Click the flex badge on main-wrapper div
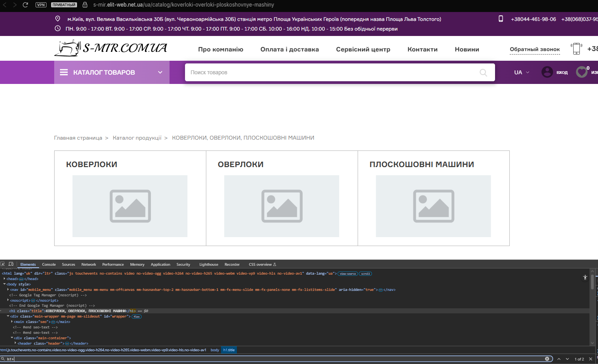 click(x=137, y=316)
